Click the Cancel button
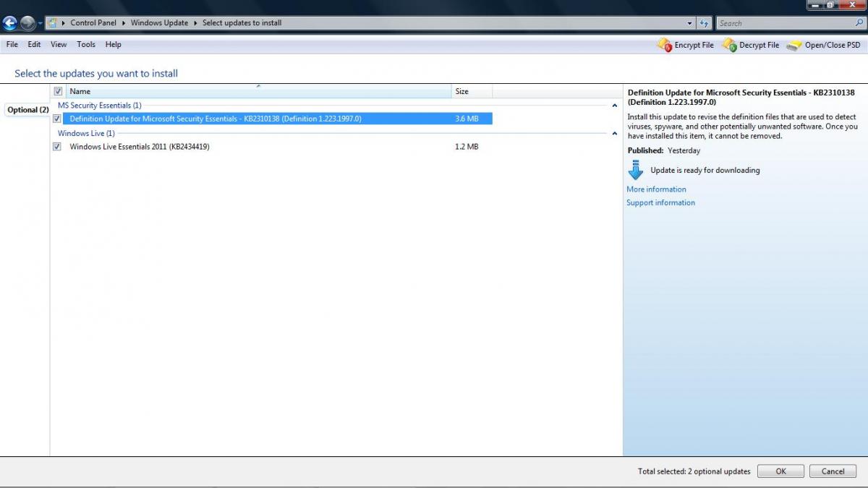Image resolution: width=868 pixels, height=488 pixels. 833,471
